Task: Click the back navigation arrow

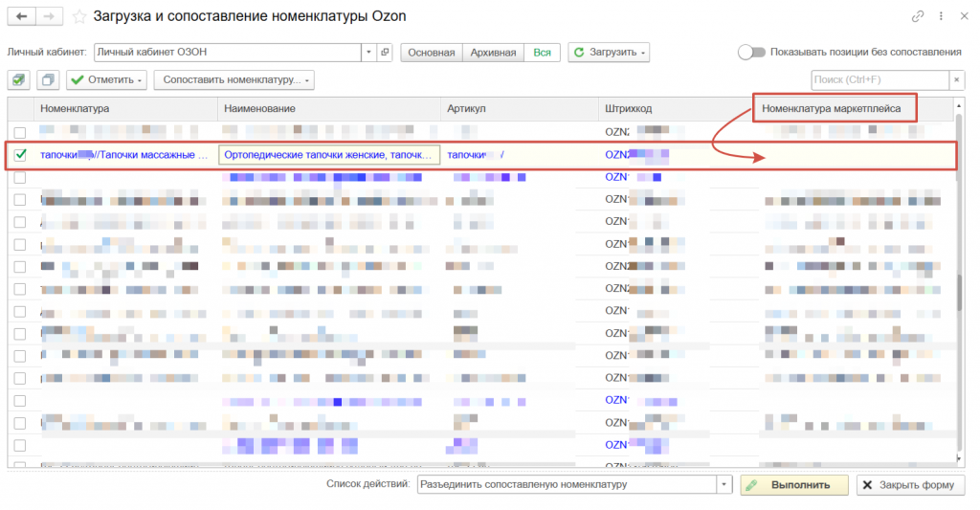Action: tap(21, 16)
